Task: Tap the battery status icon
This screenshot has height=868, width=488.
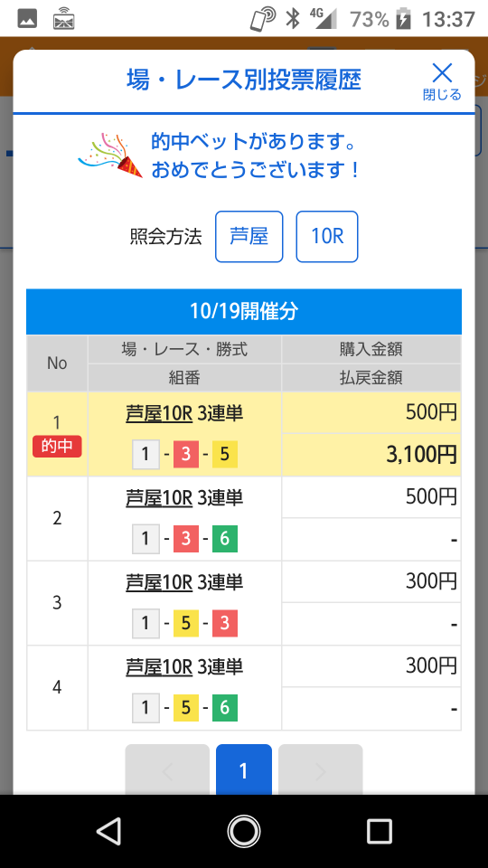Action: pyautogui.click(x=404, y=19)
